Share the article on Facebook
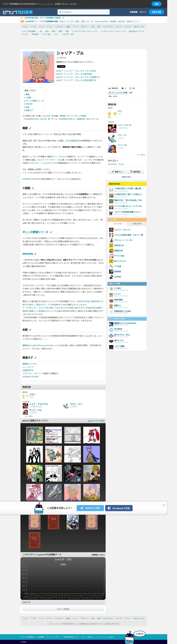 [x=119, y=508]
